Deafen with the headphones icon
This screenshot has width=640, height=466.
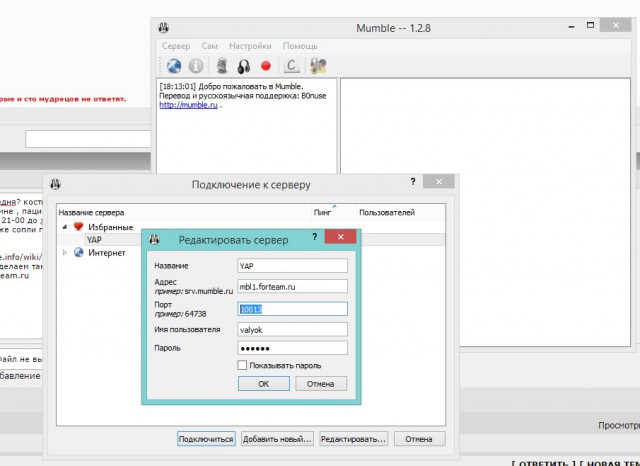(x=244, y=66)
